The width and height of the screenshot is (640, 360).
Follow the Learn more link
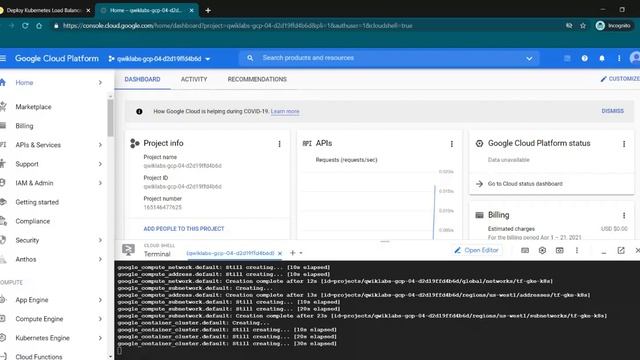click(285, 111)
